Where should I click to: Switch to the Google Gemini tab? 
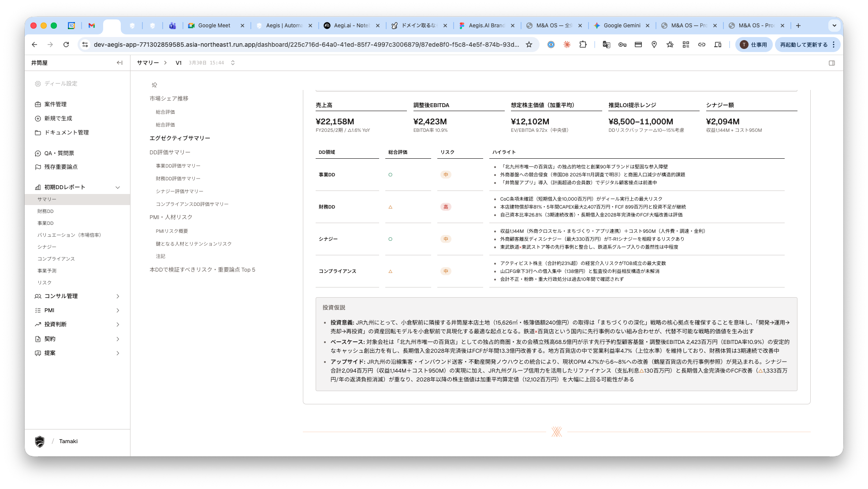click(622, 26)
